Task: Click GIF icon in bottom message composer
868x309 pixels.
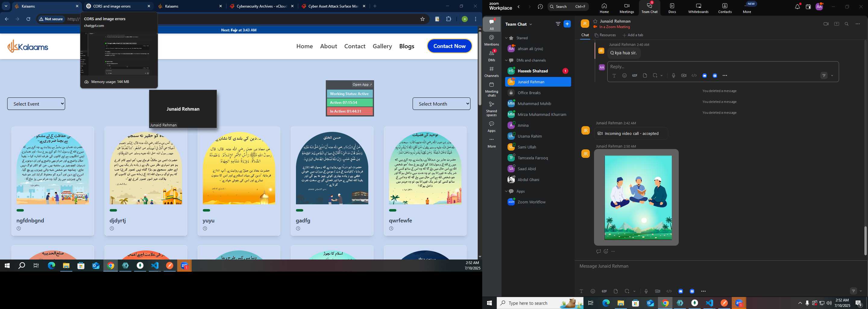Action: (x=604, y=291)
